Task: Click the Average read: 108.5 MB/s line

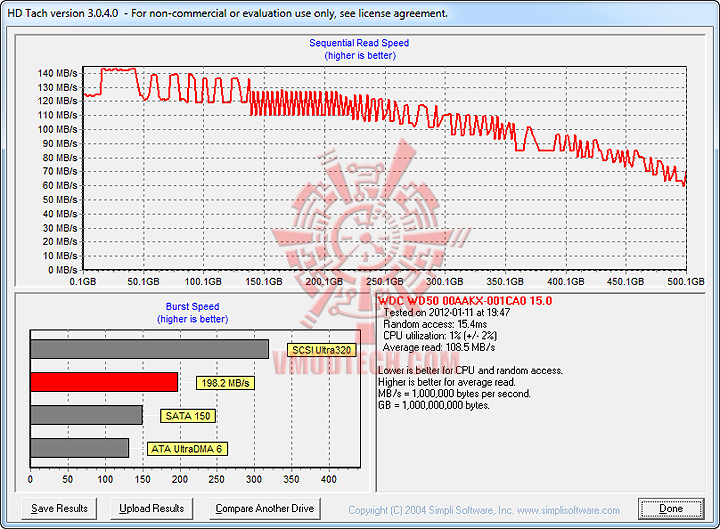Action: tap(439, 347)
